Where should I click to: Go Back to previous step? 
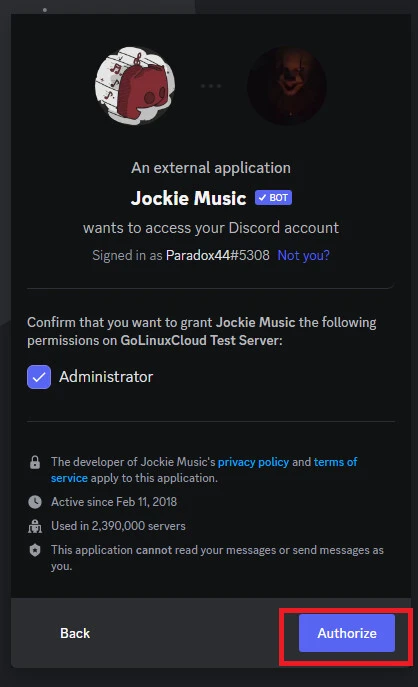coord(75,633)
